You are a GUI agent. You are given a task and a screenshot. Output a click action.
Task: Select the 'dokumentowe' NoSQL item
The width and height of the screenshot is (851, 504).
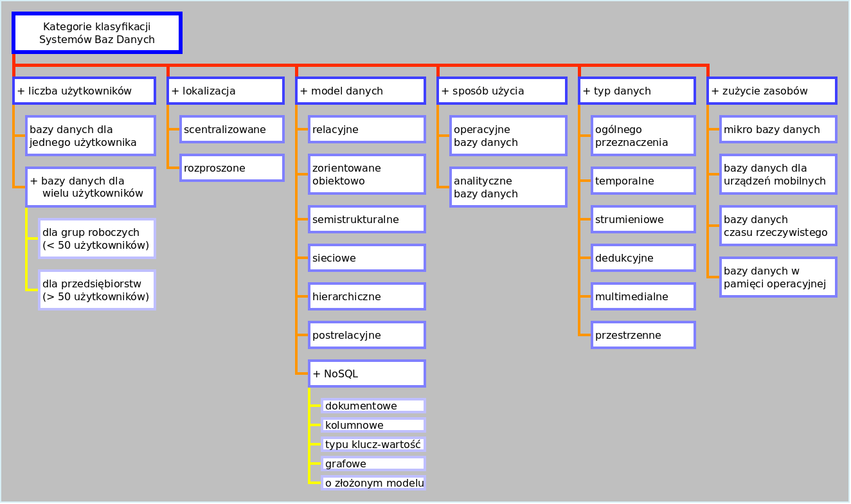(373, 406)
